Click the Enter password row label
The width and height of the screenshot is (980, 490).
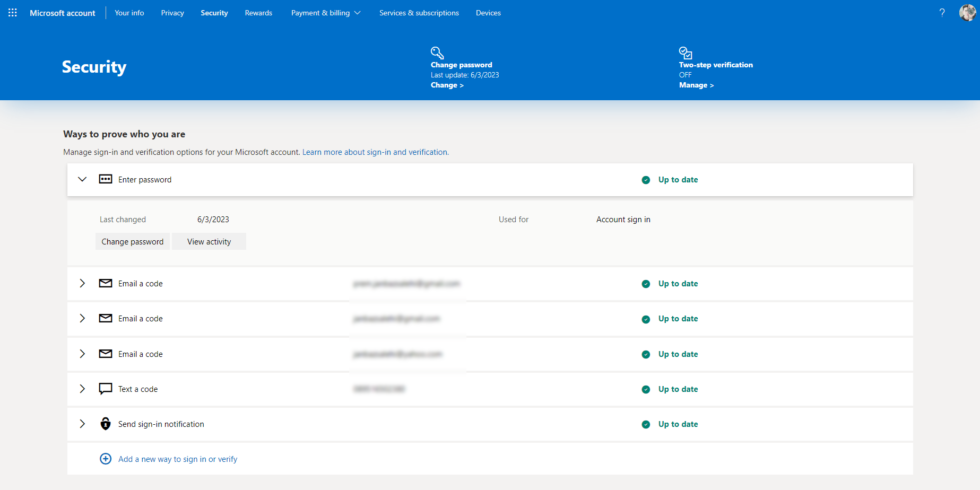[x=145, y=180]
